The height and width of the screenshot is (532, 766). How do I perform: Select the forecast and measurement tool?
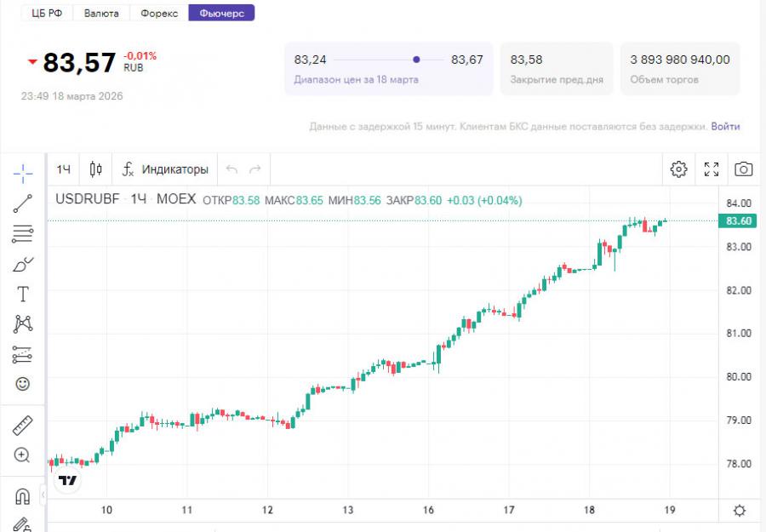[x=23, y=354]
